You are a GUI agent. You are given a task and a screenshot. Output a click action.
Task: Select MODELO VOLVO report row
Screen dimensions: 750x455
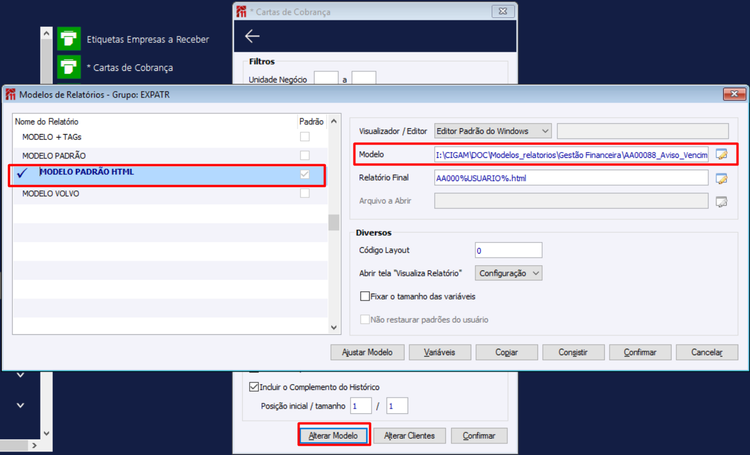(170, 193)
